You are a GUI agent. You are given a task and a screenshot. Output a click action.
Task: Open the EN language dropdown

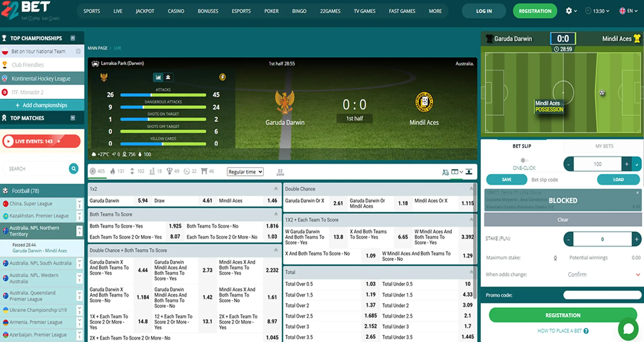click(628, 11)
